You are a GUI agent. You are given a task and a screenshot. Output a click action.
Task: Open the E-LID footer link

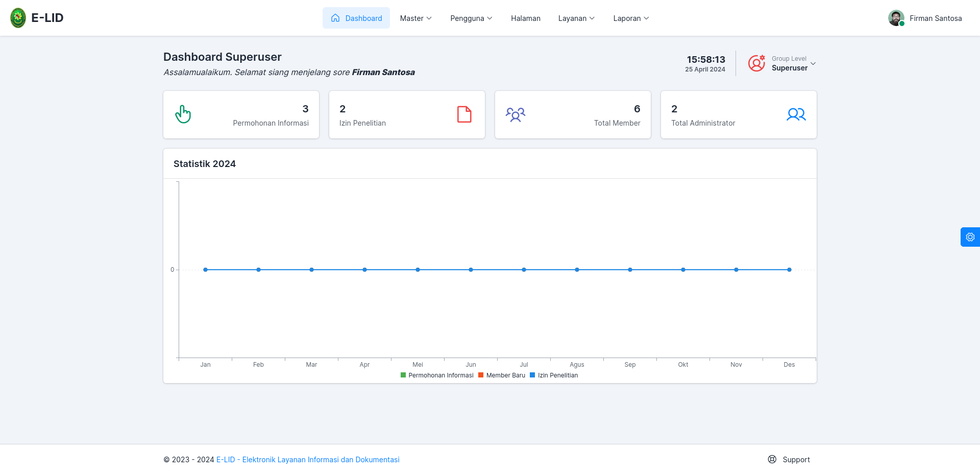coord(308,460)
